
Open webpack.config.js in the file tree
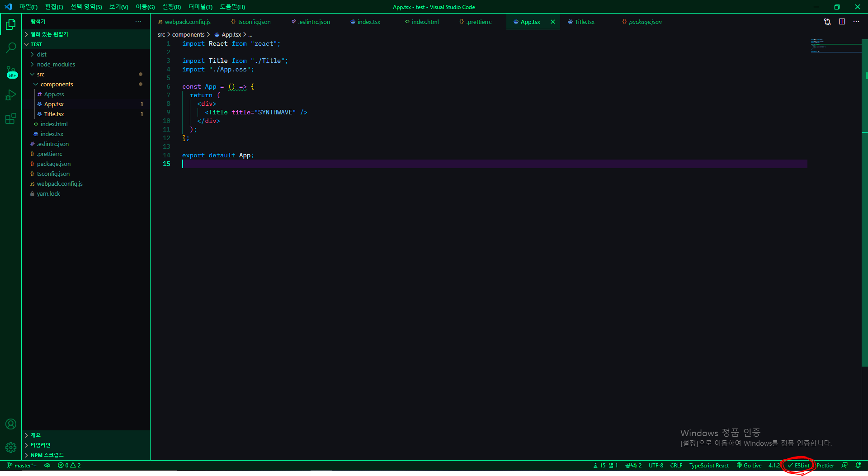click(86, 184)
